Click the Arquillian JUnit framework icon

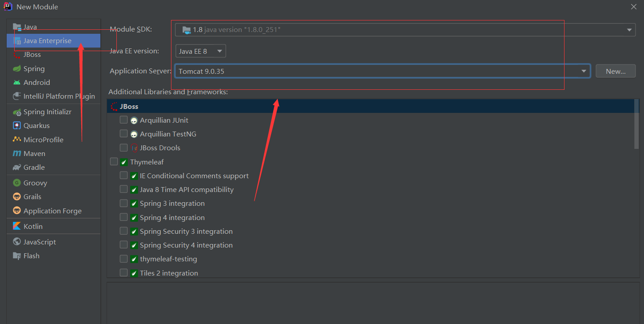(134, 120)
